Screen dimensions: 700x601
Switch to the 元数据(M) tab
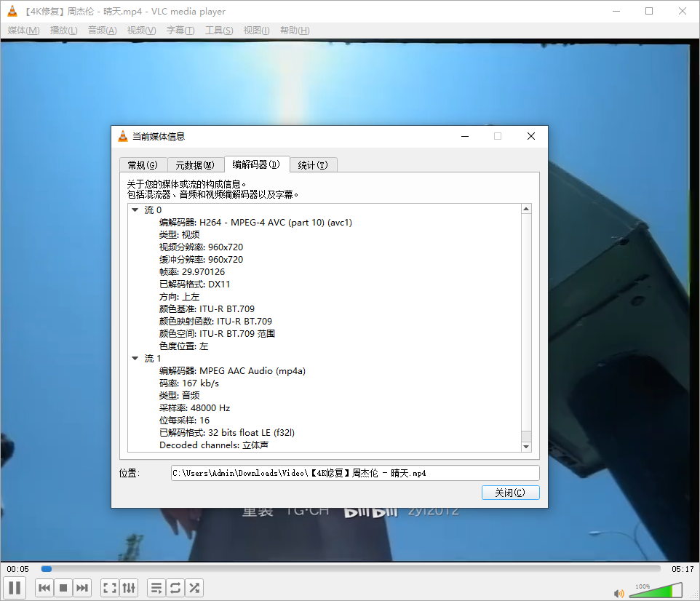click(195, 165)
